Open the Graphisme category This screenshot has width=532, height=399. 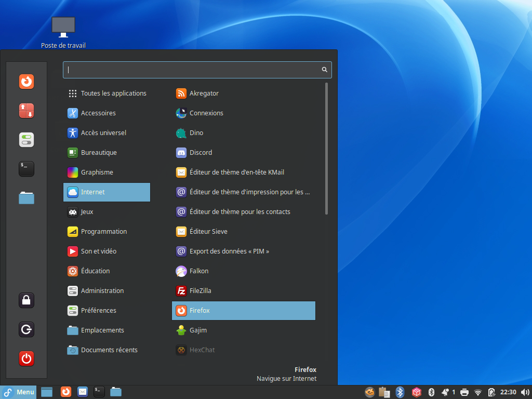tap(107, 172)
